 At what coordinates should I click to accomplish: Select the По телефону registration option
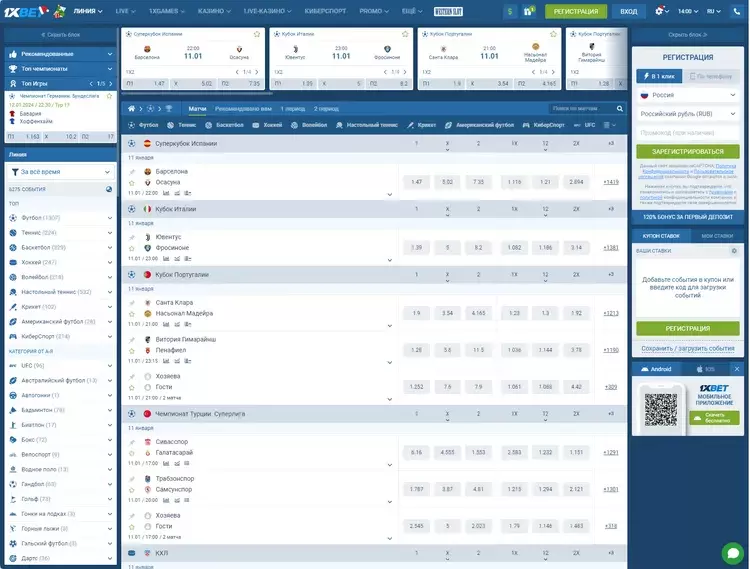(x=711, y=76)
